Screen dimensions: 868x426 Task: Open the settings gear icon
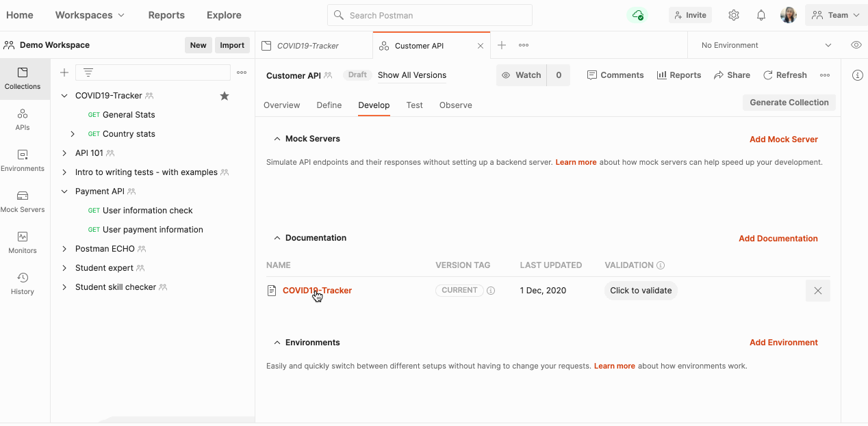[x=734, y=15]
